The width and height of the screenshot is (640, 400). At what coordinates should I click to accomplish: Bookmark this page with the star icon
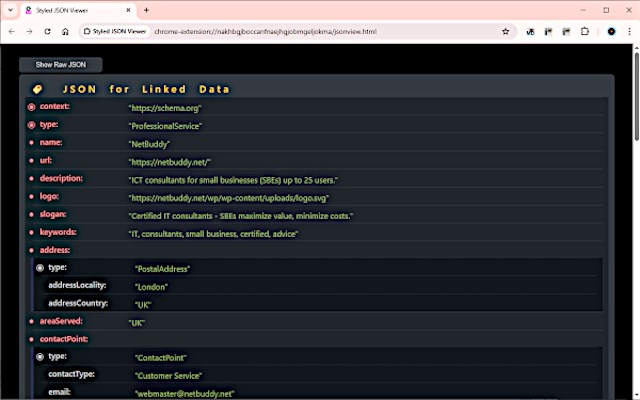(506, 31)
